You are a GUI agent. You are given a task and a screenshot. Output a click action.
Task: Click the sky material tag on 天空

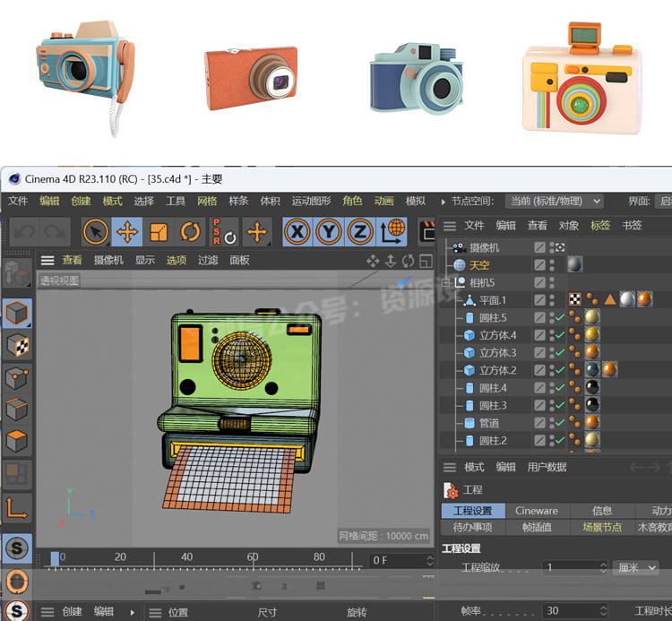575,264
